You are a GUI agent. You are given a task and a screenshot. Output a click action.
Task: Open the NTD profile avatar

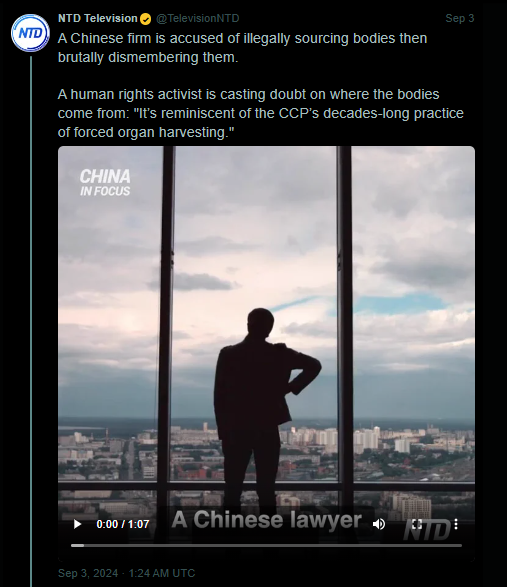[30, 33]
